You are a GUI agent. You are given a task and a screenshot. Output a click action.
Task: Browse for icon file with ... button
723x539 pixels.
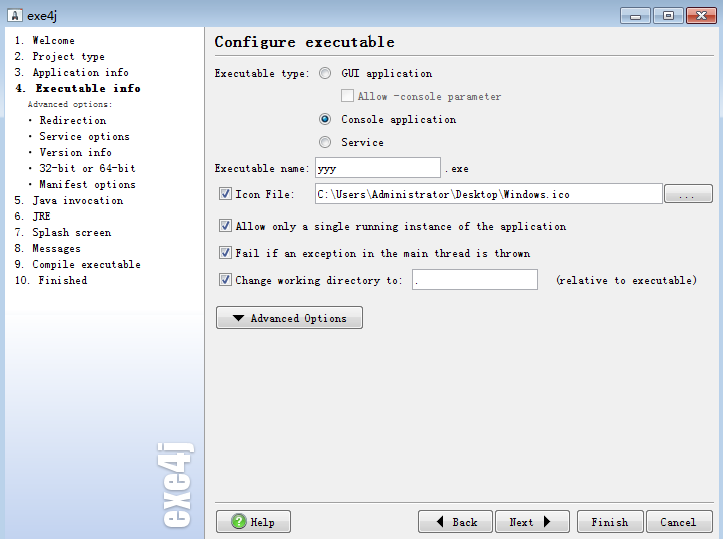click(688, 194)
